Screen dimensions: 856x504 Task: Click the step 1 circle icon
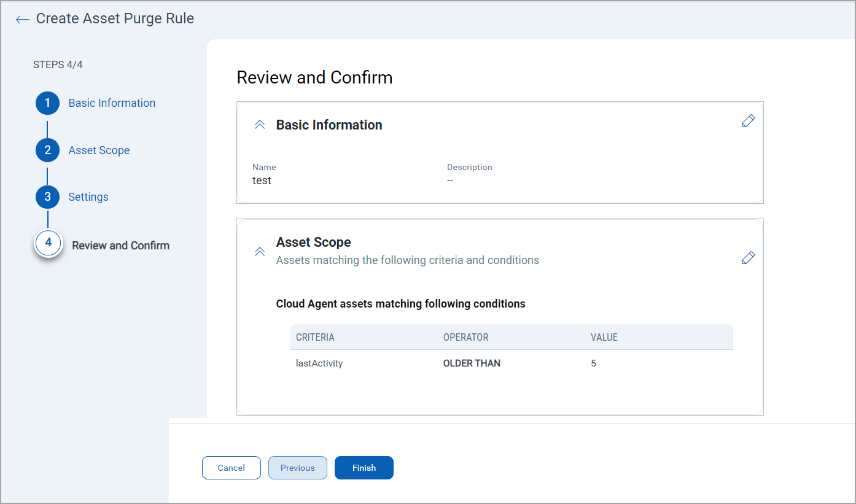[47, 103]
